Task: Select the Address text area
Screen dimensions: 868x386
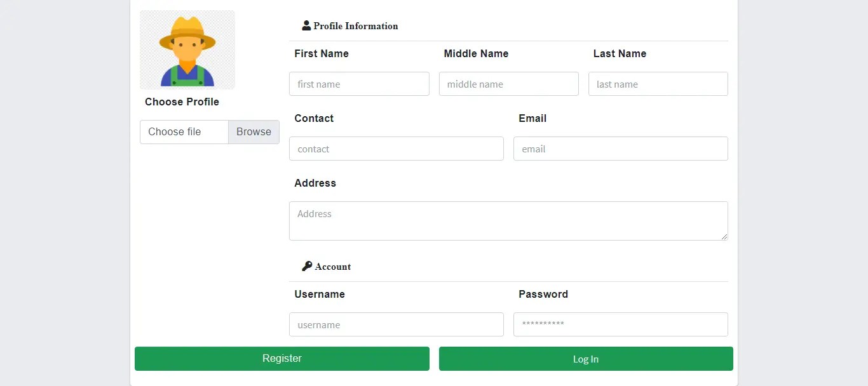Action: [x=508, y=220]
